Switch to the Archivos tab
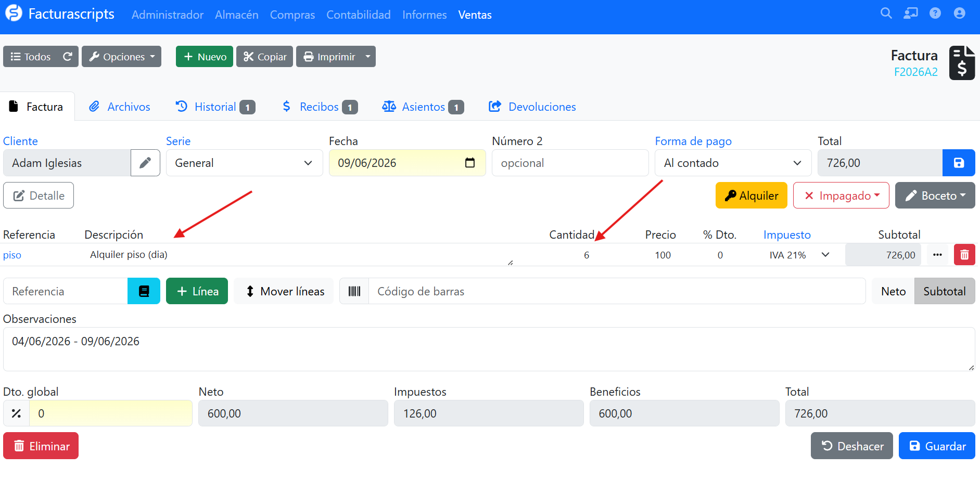Image resolution: width=980 pixels, height=481 pixels. click(120, 107)
